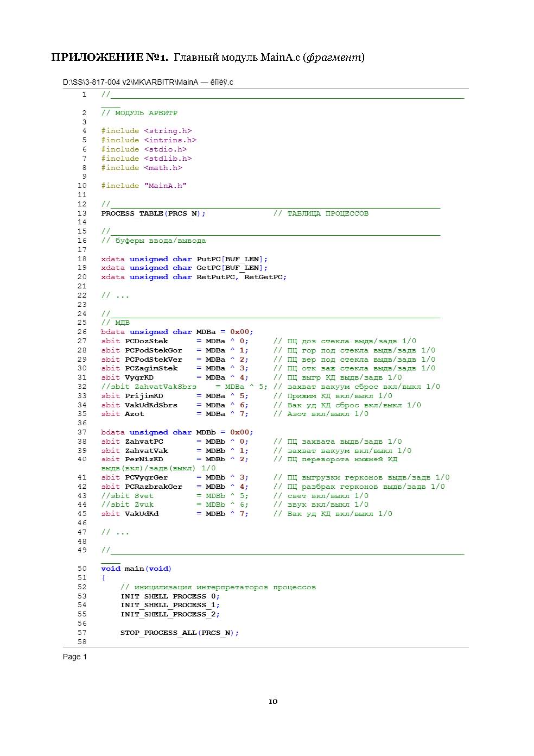The width and height of the screenshot is (534, 756).
Task: Click the identifier 'VakUdKdSbrs'
Action: (151, 405)
